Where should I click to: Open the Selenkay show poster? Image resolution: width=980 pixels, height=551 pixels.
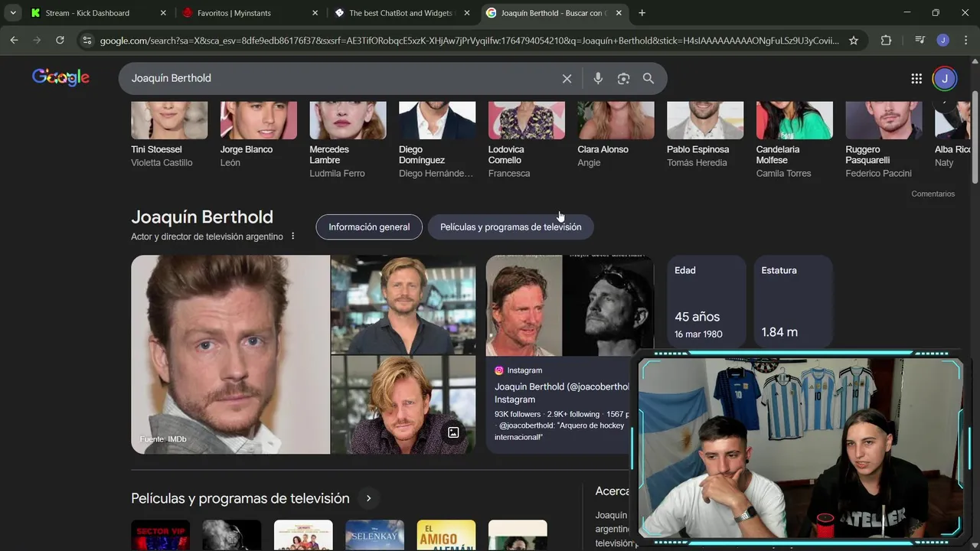coord(374,535)
